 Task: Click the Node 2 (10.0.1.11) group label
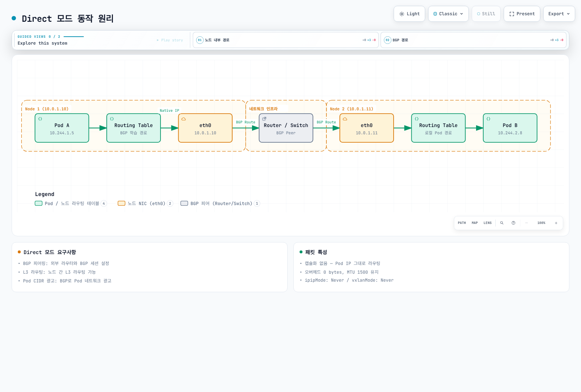click(352, 109)
